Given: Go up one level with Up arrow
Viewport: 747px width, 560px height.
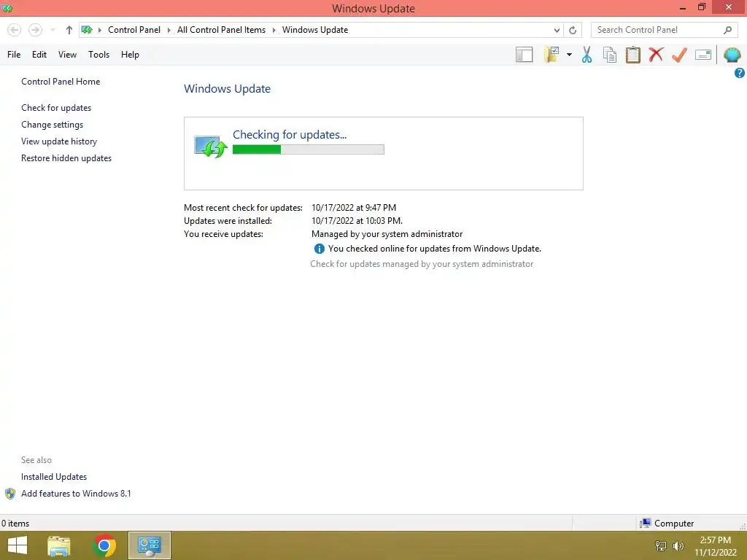Looking at the screenshot, I should coord(69,30).
